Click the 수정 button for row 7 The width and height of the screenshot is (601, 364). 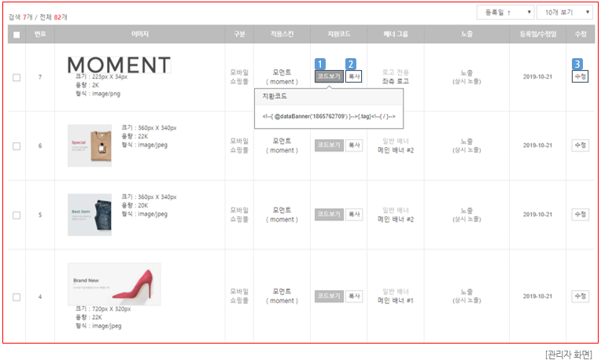tap(580, 77)
